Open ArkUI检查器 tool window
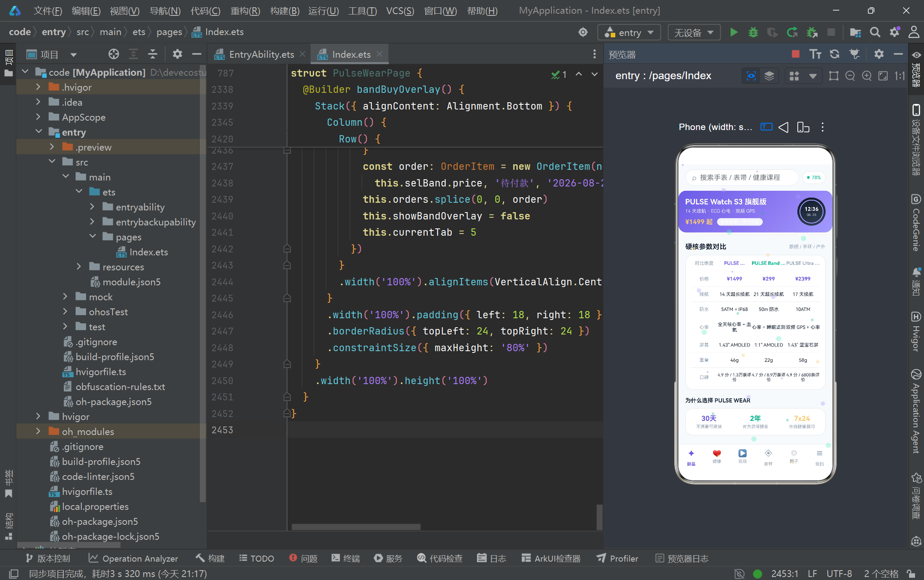This screenshot has width=924, height=580. pyautogui.click(x=551, y=558)
